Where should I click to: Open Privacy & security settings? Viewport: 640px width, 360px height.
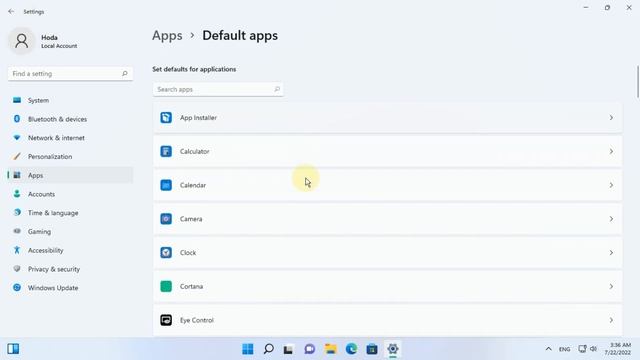[70, 269]
